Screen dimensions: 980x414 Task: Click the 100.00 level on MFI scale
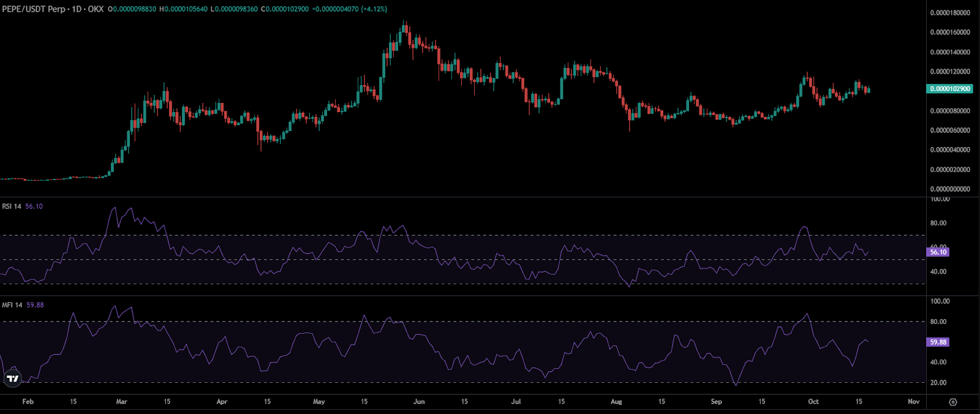click(x=940, y=301)
